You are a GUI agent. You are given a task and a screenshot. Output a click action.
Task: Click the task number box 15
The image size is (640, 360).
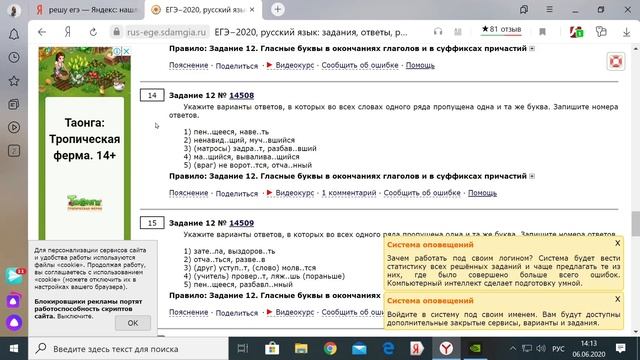pos(152,223)
